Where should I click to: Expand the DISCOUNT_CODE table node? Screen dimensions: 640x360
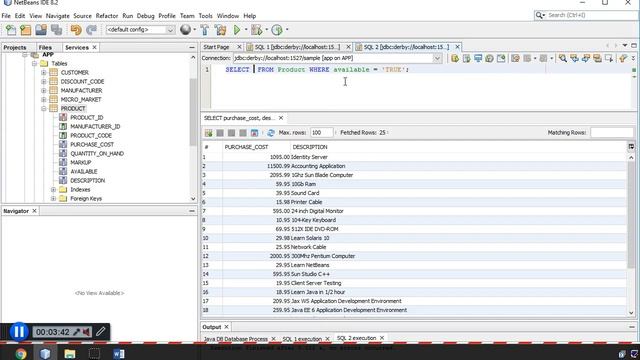44,82
